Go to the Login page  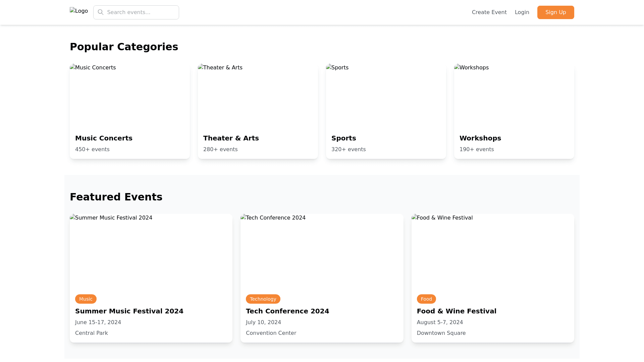click(522, 12)
